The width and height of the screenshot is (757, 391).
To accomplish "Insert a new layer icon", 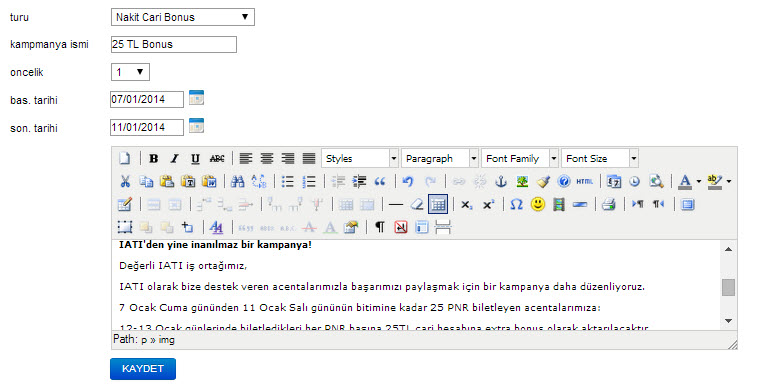I will 125,227.
